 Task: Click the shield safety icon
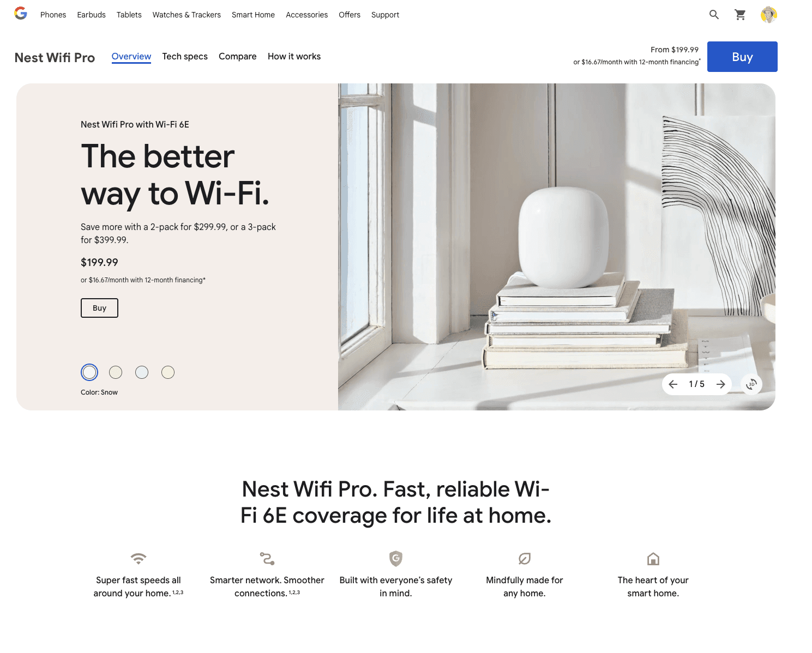pyautogui.click(x=396, y=559)
